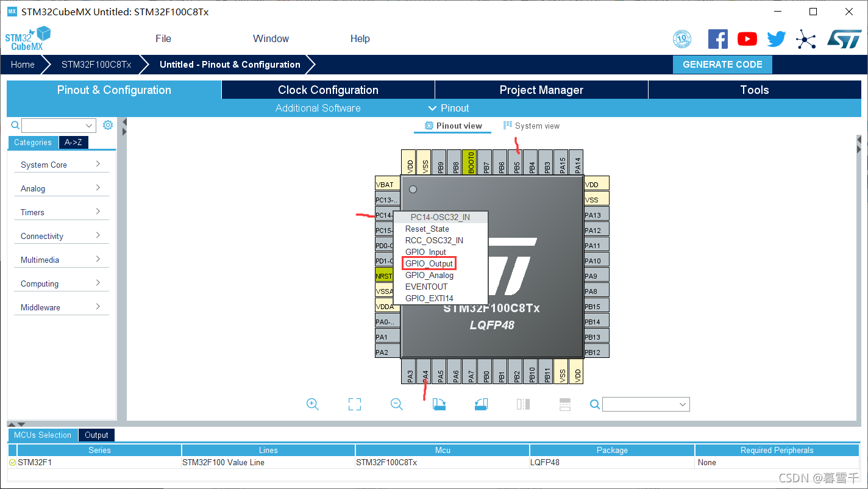Click the magnifier icon in the left search panel

pos(16,125)
